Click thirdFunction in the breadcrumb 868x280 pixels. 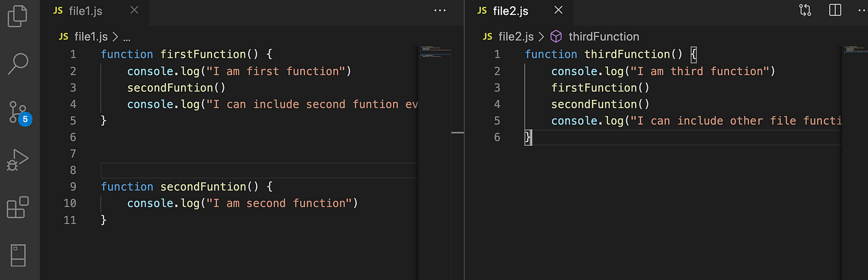tap(603, 37)
